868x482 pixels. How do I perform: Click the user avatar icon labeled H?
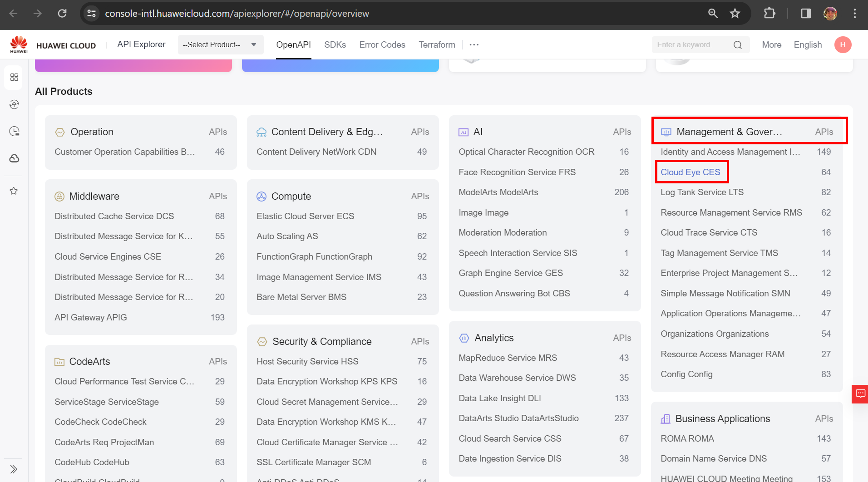point(843,44)
